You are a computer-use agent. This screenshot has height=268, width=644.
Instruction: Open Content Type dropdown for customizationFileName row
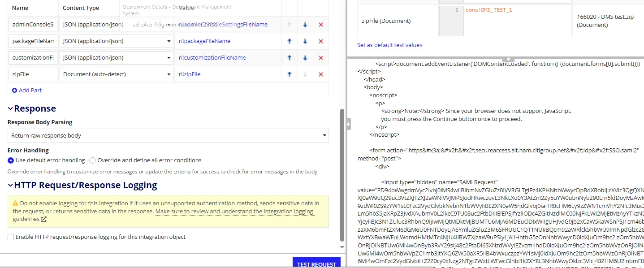[117, 58]
